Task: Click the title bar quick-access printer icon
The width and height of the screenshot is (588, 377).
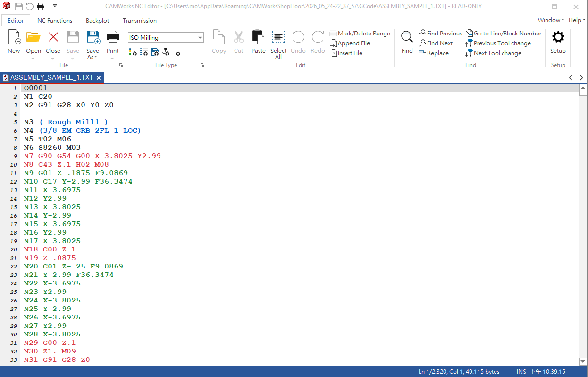Action: tap(41, 7)
